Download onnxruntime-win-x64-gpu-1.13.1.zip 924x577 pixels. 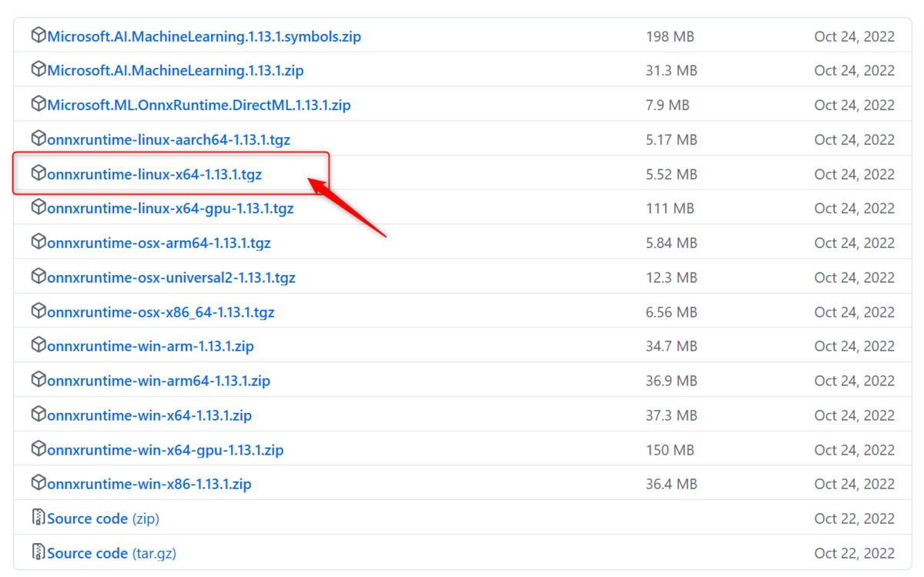pos(166,450)
